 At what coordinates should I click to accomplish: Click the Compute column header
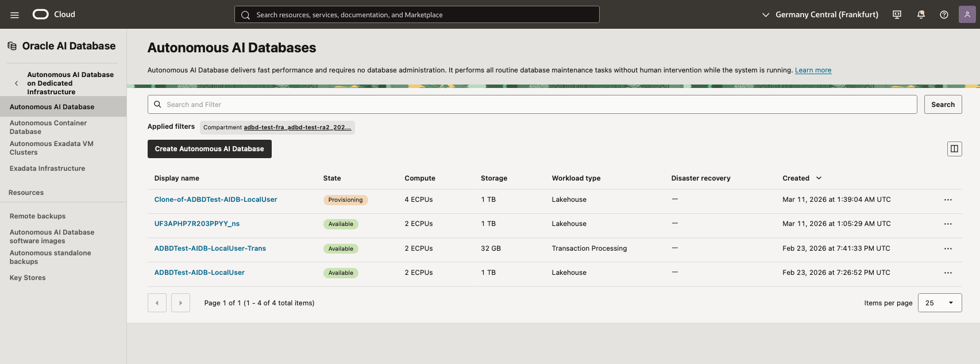coord(420,178)
